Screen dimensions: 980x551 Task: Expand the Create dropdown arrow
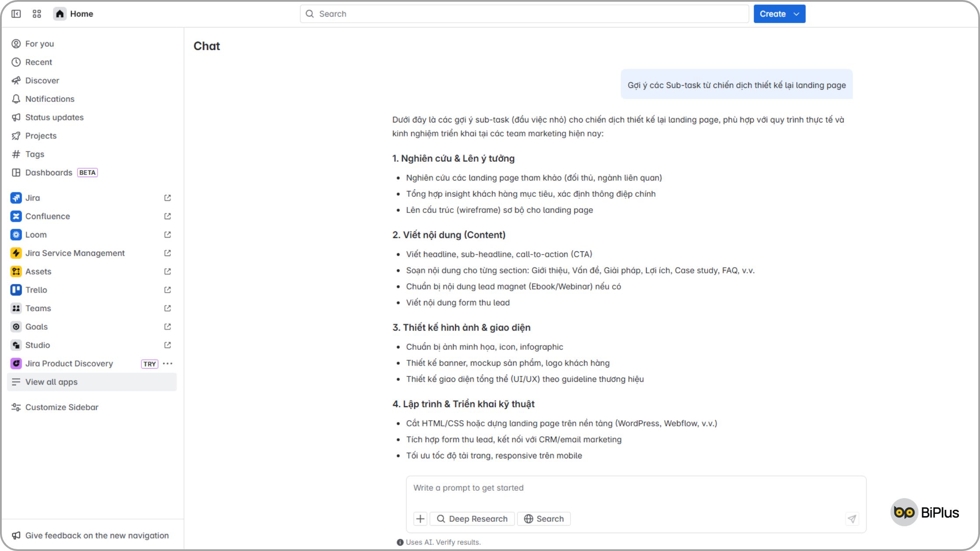click(x=797, y=14)
